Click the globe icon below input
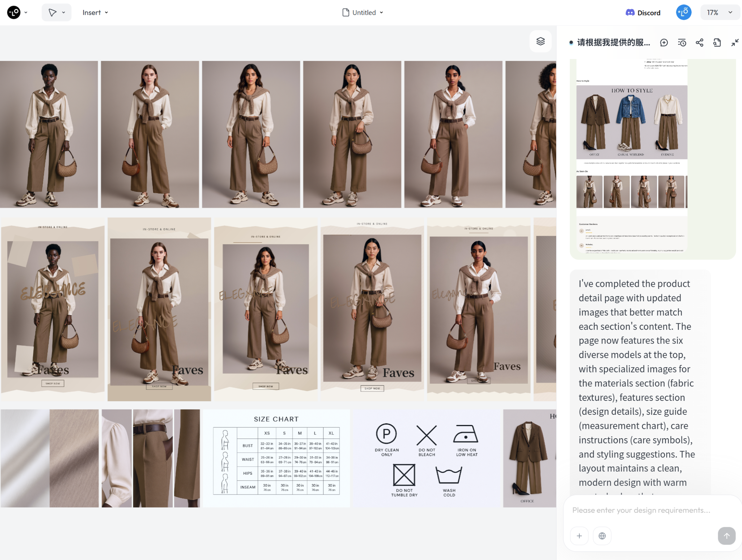 click(x=602, y=536)
